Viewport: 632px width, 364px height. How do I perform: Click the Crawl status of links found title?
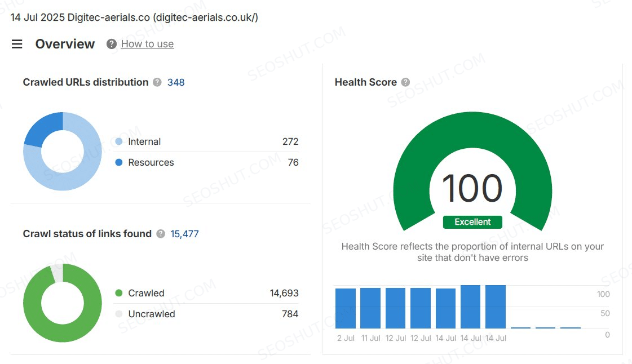[87, 234]
